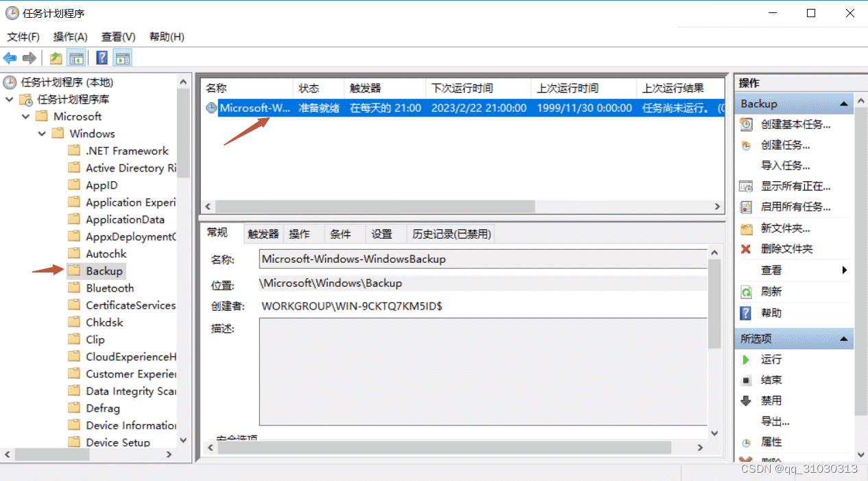
Task: Click the 创建任务 icon in actions pane
Action: (x=746, y=145)
